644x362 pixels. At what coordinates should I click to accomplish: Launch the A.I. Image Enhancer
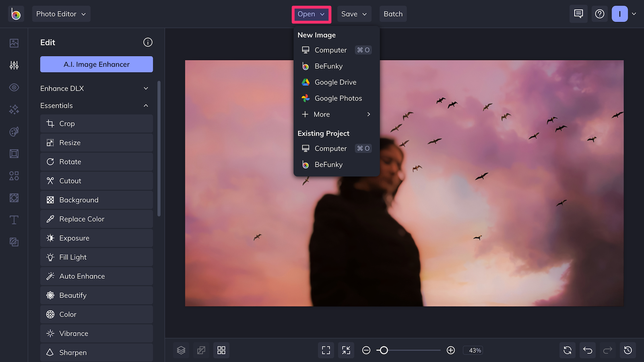click(x=96, y=64)
